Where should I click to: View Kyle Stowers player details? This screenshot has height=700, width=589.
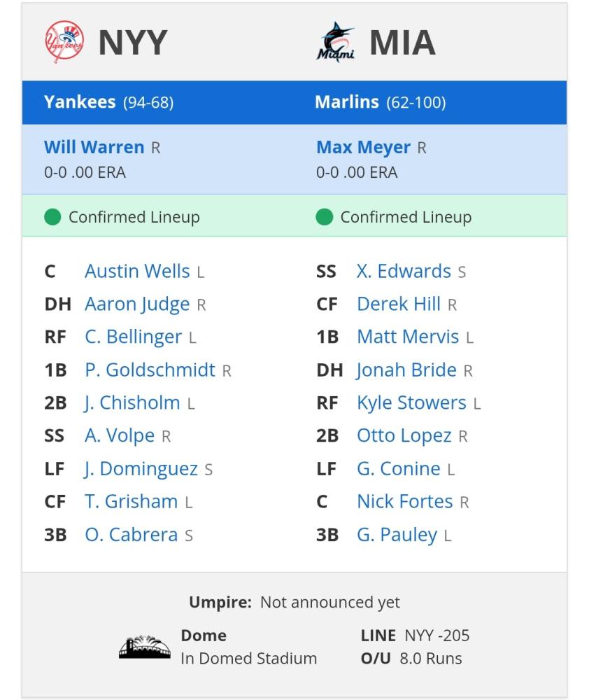point(411,403)
